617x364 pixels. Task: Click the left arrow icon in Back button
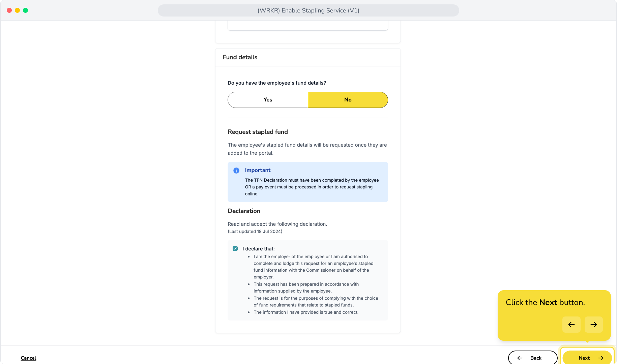pyautogui.click(x=520, y=358)
